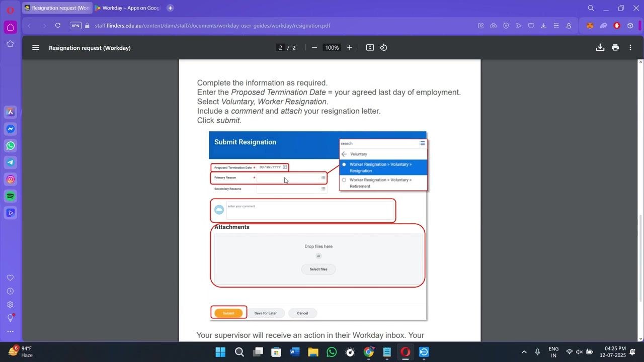Open Spotify from the sidebar
This screenshot has height=362, width=644.
pyautogui.click(x=10, y=196)
